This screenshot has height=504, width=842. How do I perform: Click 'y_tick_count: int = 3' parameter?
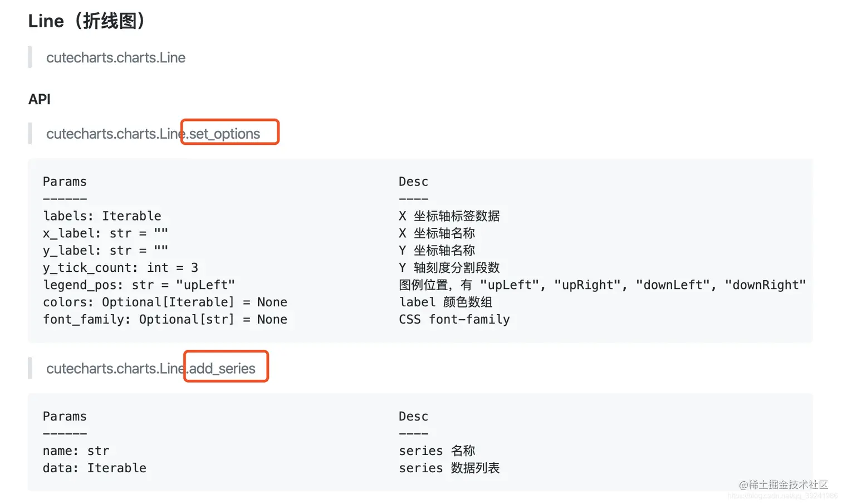coord(120,268)
